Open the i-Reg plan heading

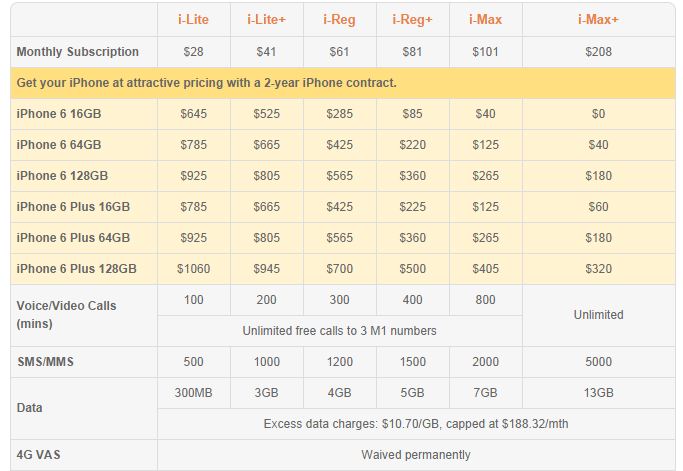click(x=339, y=20)
